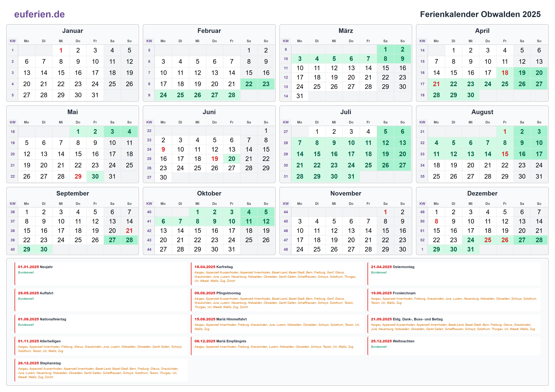Select the Oktober month heading
The width and height of the screenshot is (555, 392).
point(209,193)
